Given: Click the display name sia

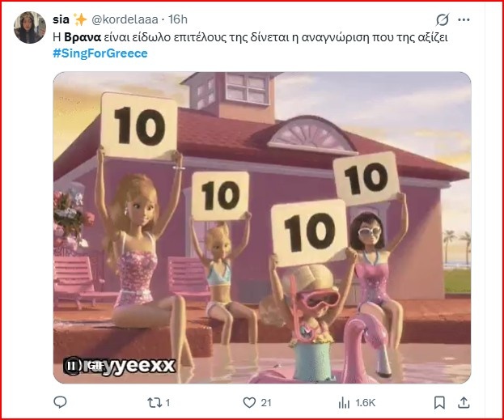Looking at the screenshot, I should tap(61, 19).
